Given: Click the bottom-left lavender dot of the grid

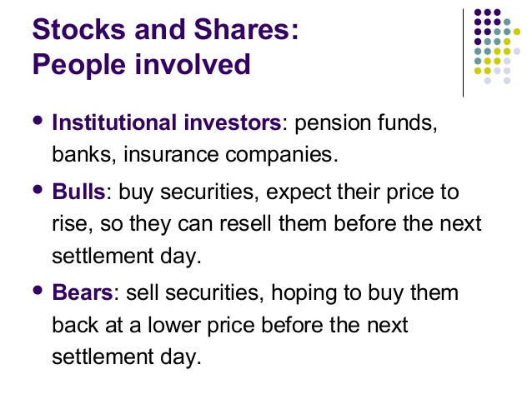Looking at the screenshot, I should coord(488,81).
